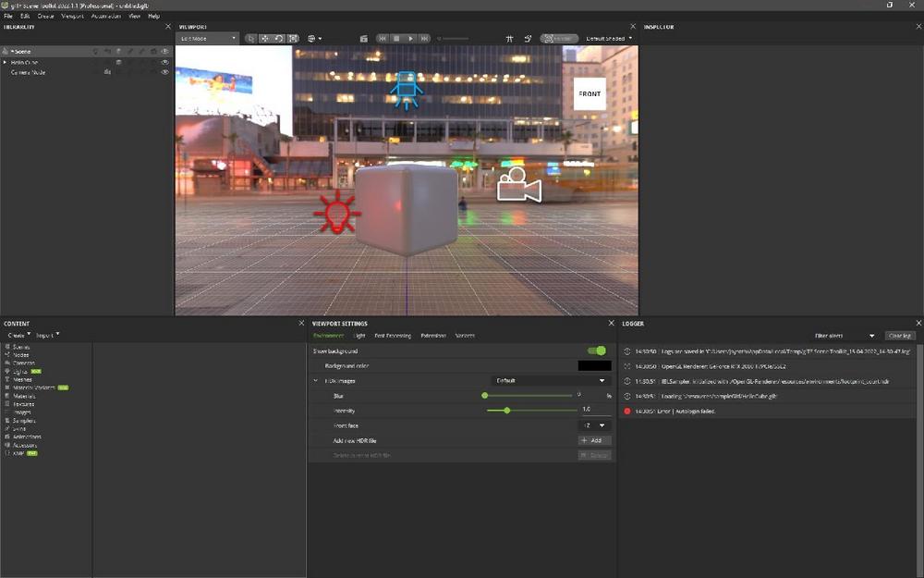
Task: Click the red light icon in the viewport
Action: click(x=336, y=213)
